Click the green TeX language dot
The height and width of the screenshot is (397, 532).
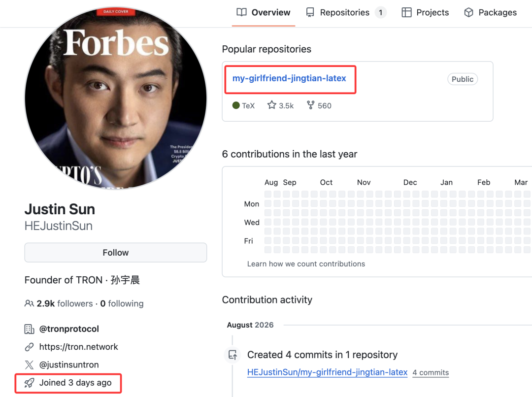(x=236, y=105)
